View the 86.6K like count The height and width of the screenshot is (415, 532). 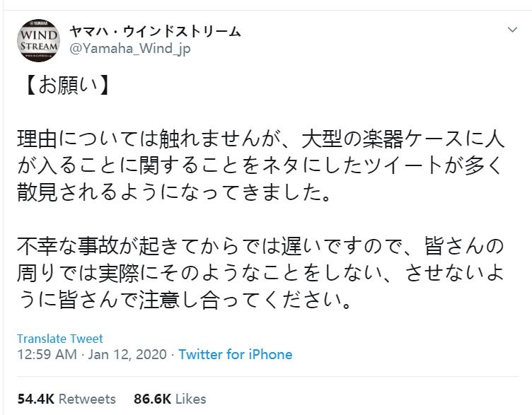151,399
